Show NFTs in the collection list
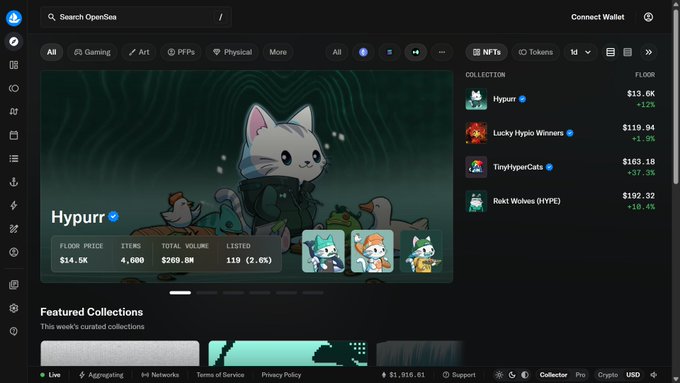The width and height of the screenshot is (680, 383). [x=487, y=52]
